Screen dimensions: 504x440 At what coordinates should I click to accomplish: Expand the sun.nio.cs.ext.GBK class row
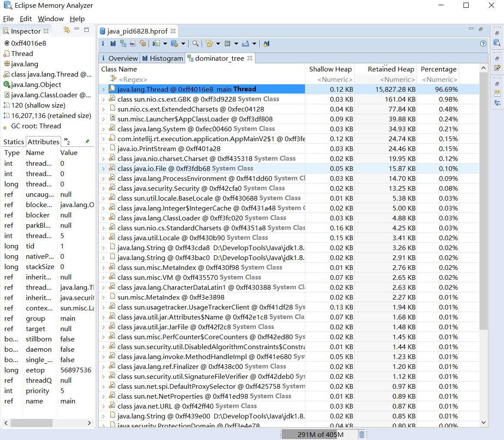[103, 99]
